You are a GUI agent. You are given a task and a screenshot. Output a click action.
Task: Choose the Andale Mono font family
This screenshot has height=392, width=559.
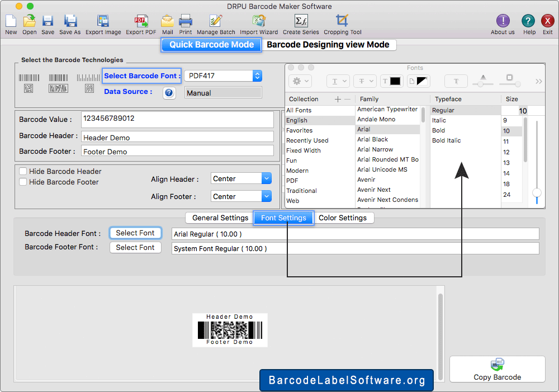[x=388, y=119]
